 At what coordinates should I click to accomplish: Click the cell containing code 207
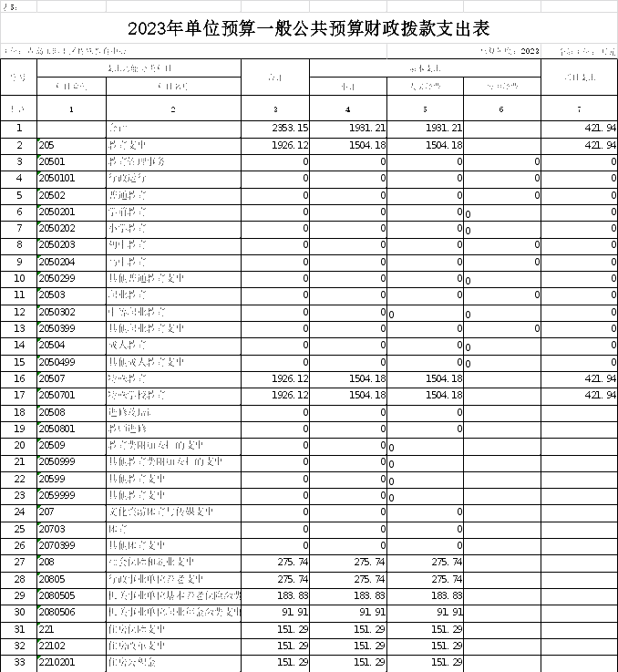71,512
